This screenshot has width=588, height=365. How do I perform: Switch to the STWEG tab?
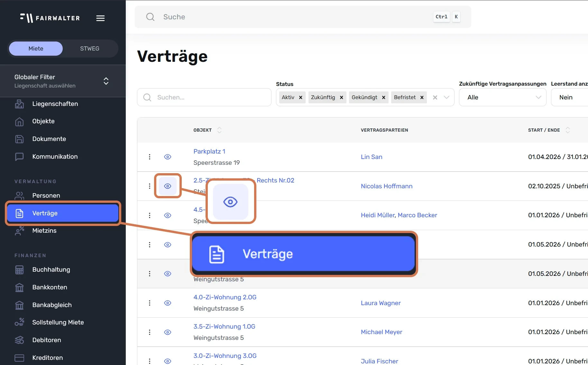click(x=90, y=49)
